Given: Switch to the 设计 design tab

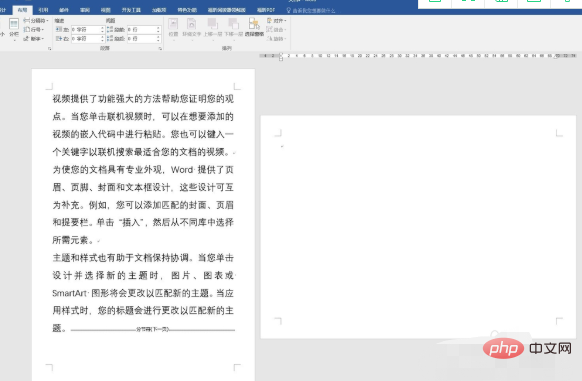Looking at the screenshot, I should click(x=3, y=10).
